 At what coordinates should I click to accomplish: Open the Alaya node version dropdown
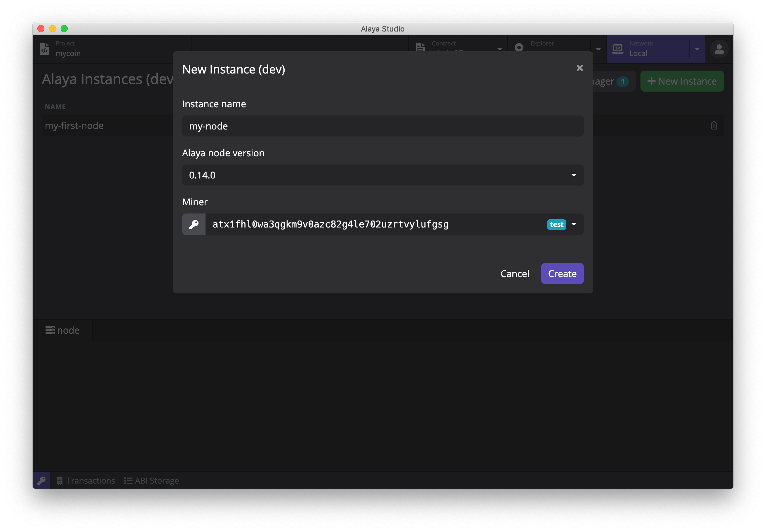point(383,175)
